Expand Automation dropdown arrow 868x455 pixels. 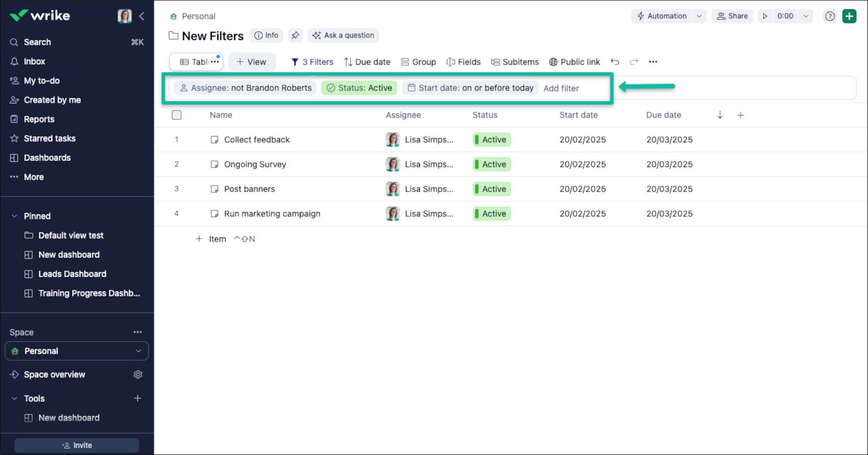tap(699, 16)
